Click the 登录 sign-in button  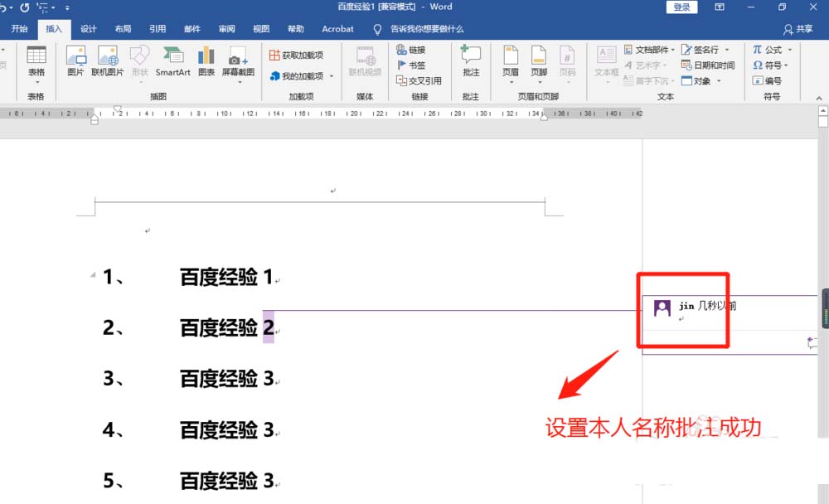coord(681,7)
